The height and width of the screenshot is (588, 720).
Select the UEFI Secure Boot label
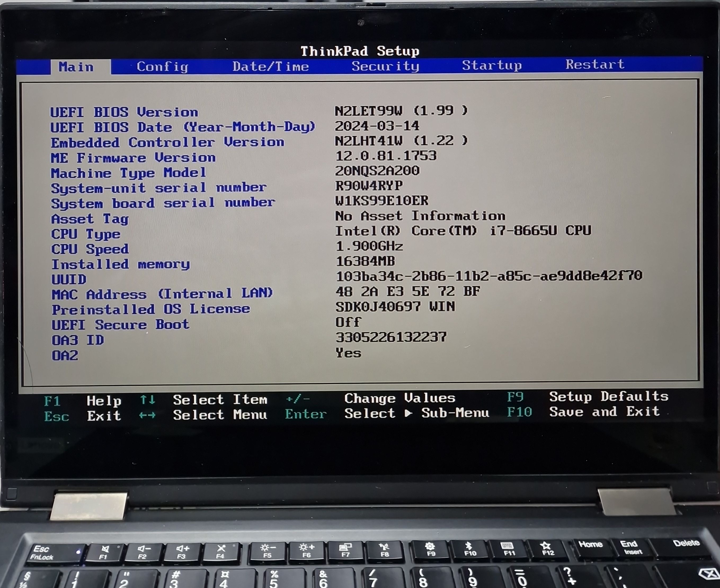coord(120,325)
